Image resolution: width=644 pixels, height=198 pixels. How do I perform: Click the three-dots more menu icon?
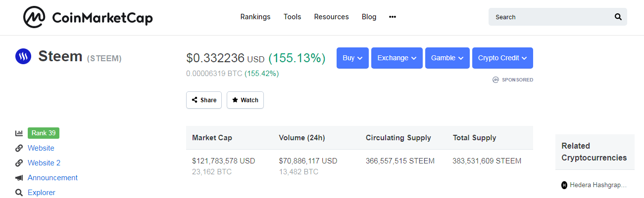[393, 17]
